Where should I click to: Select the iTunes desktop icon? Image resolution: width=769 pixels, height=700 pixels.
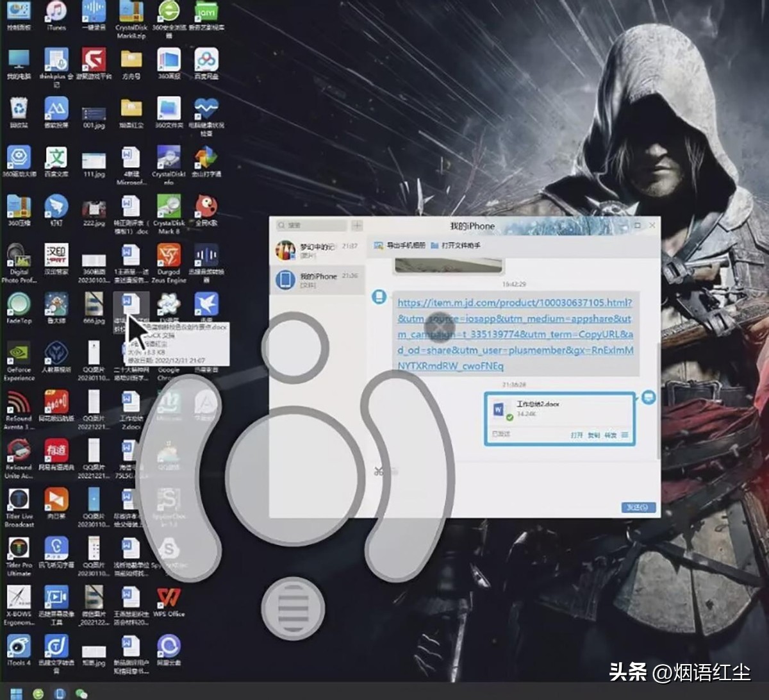[x=56, y=14]
